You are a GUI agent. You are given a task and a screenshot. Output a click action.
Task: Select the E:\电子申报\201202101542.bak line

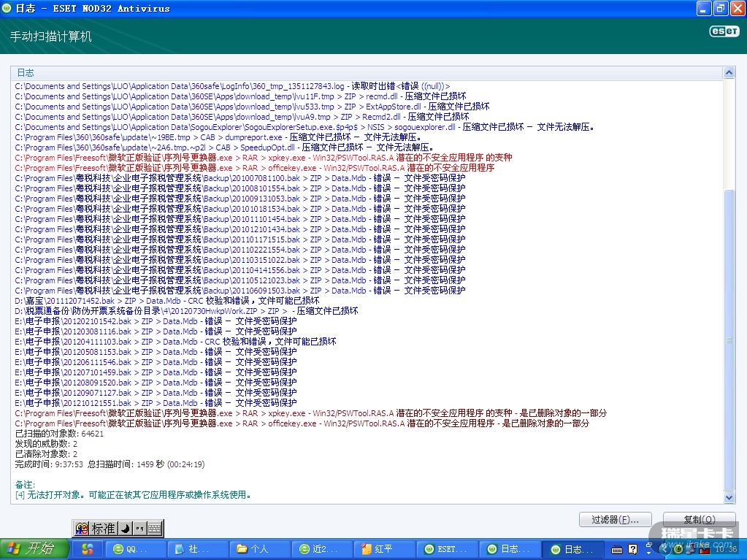click(x=156, y=321)
